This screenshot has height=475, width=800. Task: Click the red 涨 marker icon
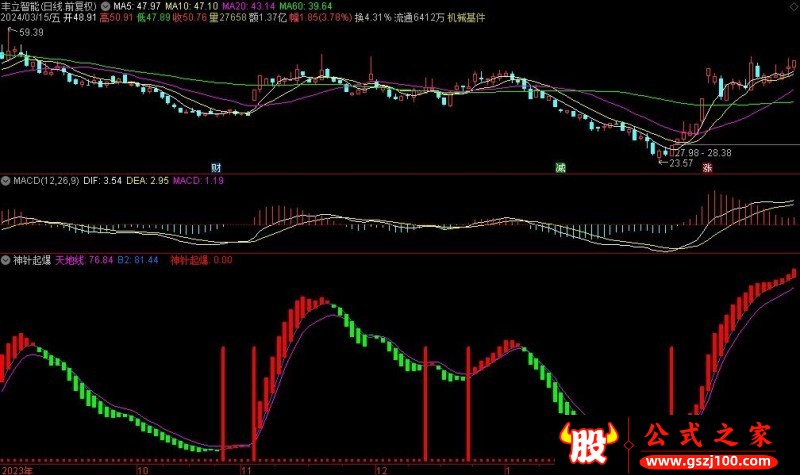[x=707, y=167]
